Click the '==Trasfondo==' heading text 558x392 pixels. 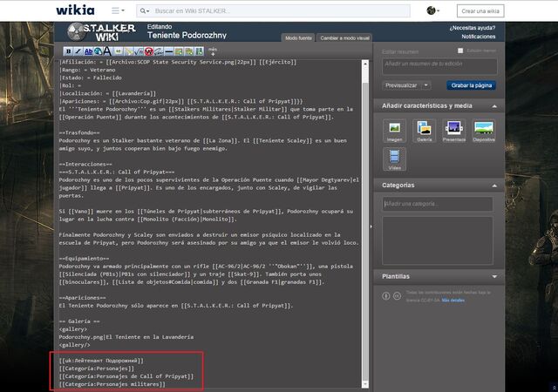[79, 132]
